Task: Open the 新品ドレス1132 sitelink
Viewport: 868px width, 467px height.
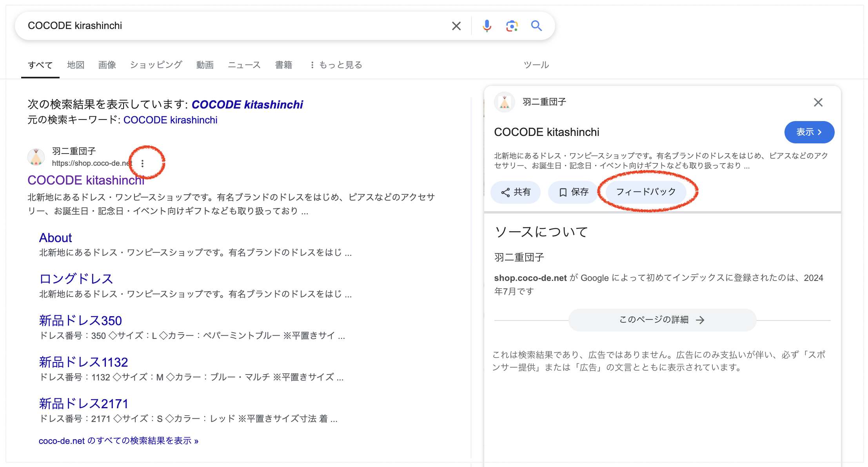Action: point(84,362)
